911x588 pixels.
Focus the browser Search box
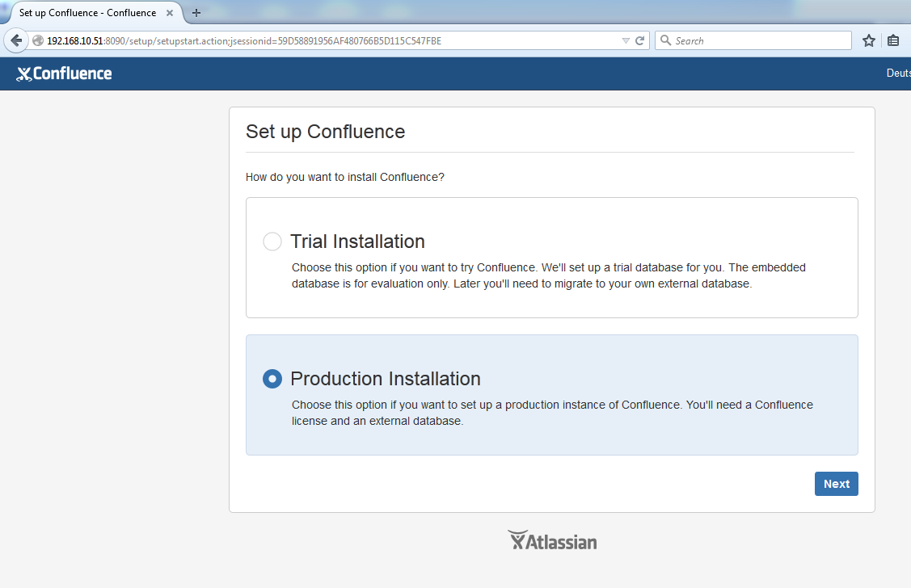click(753, 40)
